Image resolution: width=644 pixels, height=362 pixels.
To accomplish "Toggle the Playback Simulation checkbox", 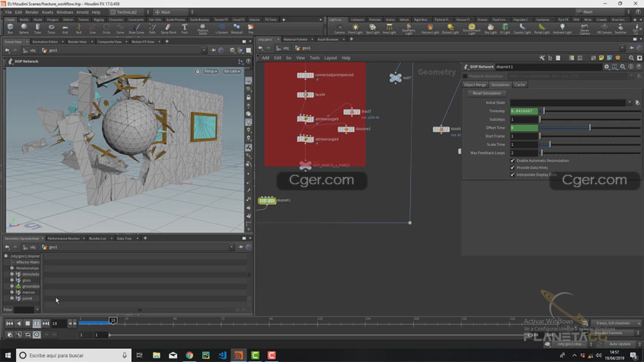I will (x=465, y=76).
